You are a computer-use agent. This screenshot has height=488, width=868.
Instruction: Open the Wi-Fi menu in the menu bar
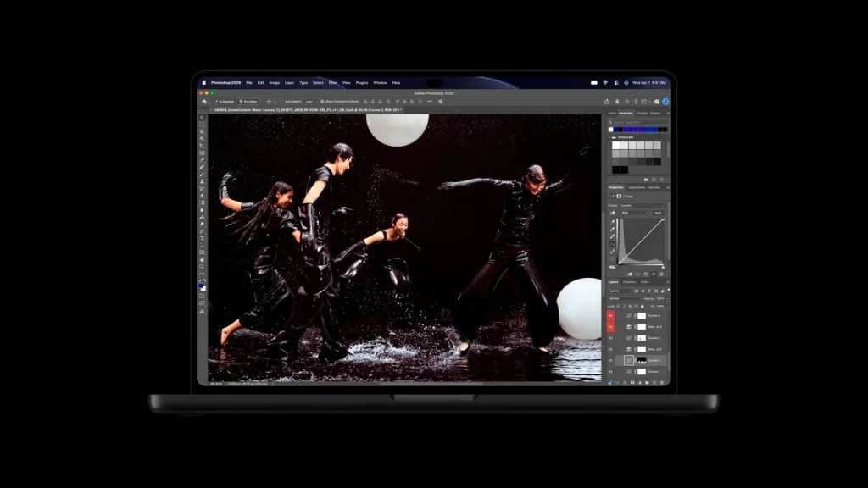click(605, 83)
